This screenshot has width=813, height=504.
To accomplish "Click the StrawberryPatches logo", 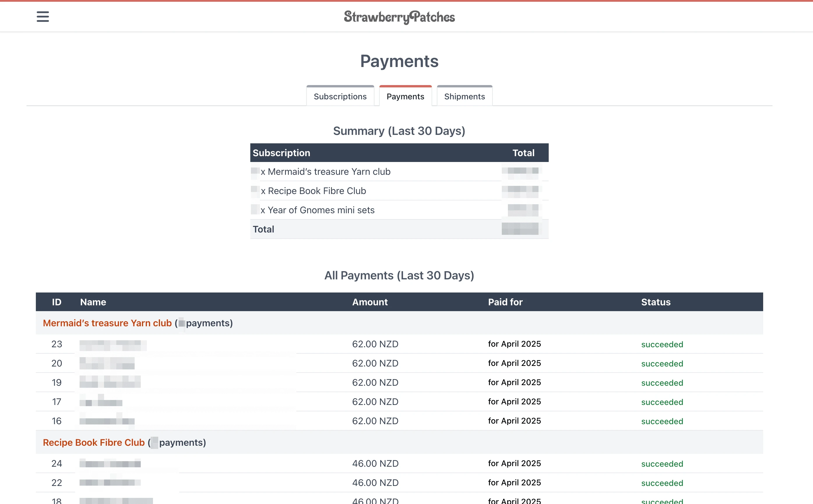I will click(x=399, y=17).
